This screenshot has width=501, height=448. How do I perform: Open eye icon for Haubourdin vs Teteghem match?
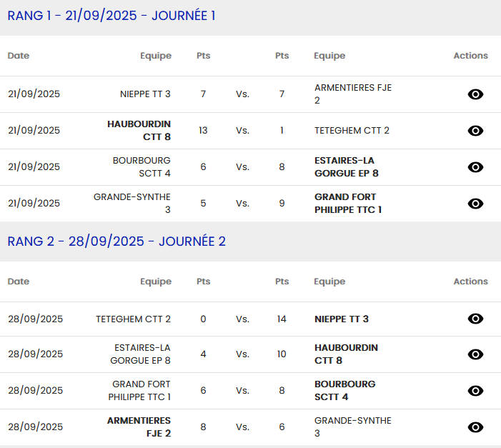[x=475, y=131]
